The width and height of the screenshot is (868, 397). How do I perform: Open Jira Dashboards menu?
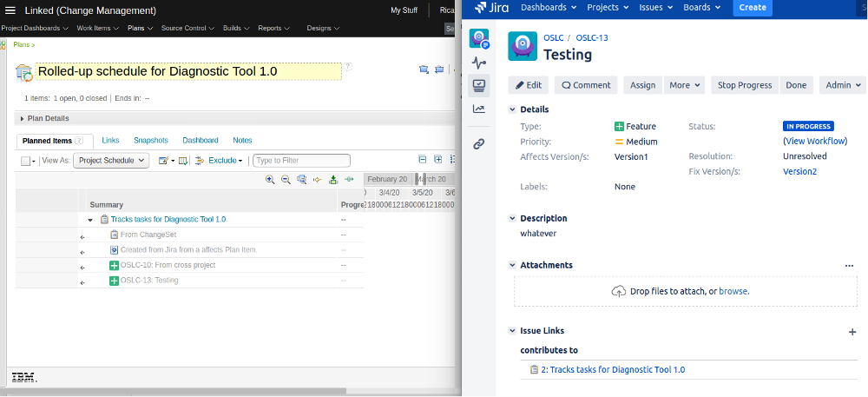pyautogui.click(x=549, y=8)
